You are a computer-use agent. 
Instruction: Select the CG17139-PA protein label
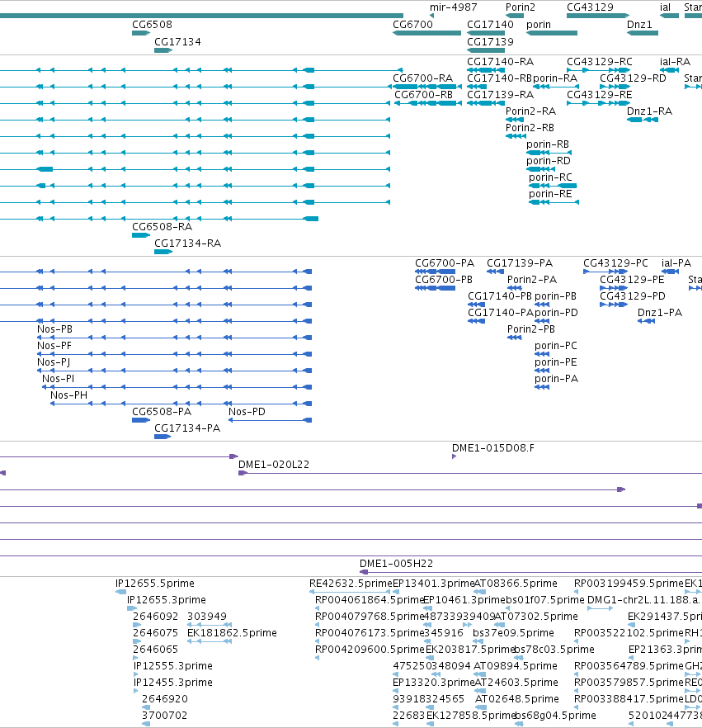520,263
